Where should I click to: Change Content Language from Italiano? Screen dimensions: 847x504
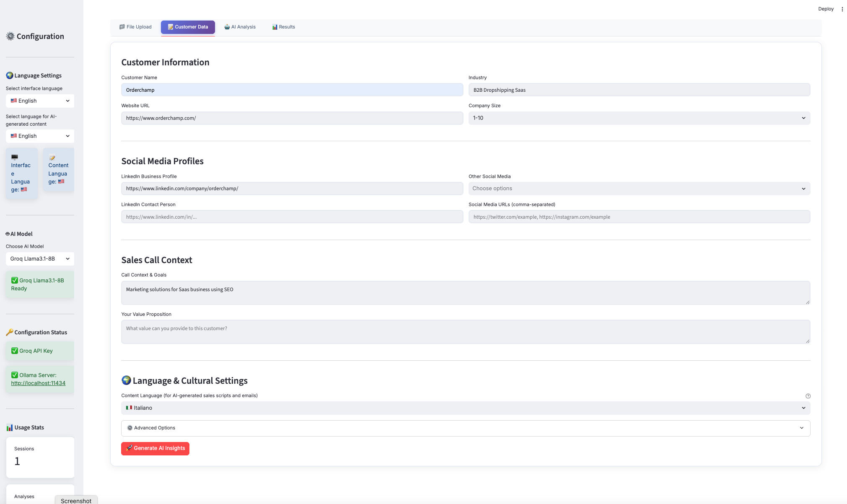pyautogui.click(x=465, y=408)
